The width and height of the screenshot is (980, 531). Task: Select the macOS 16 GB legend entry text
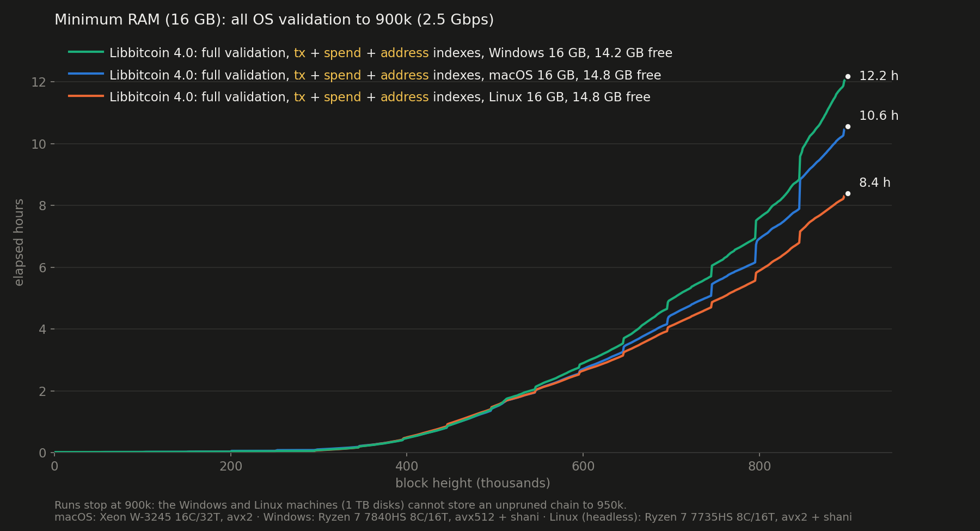(385, 76)
